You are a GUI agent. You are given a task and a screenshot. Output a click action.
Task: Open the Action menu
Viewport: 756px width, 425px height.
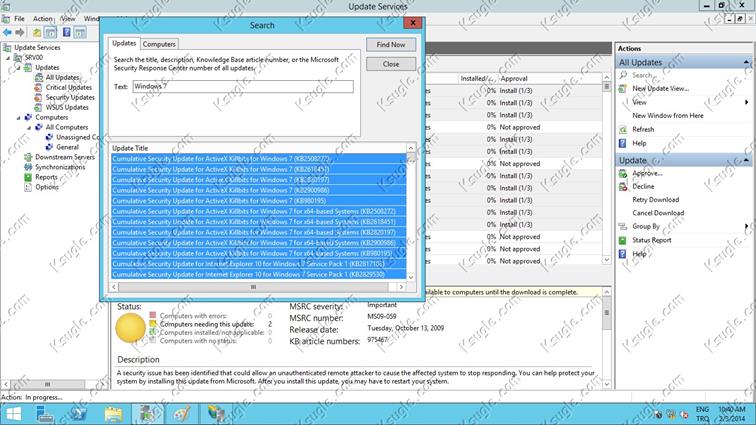pyautogui.click(x=42, y=18)
